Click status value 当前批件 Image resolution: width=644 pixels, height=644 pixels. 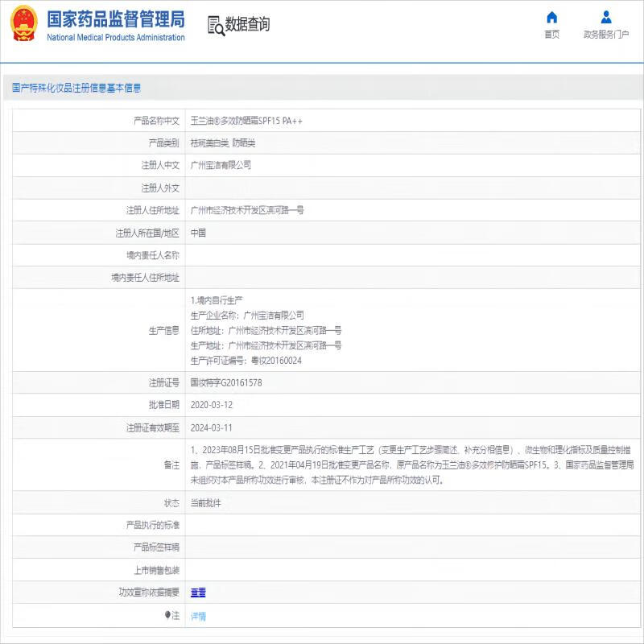[205, 502]
